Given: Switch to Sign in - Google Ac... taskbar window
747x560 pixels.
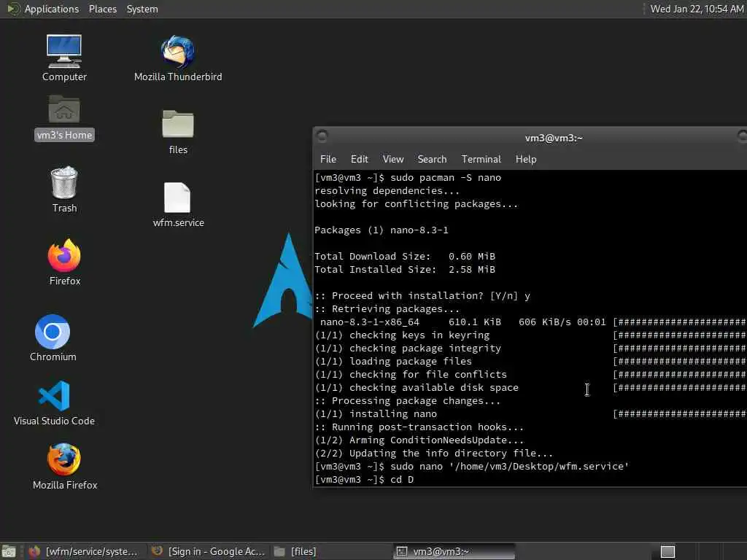Looking at the screenshot, I should point(208,551).
